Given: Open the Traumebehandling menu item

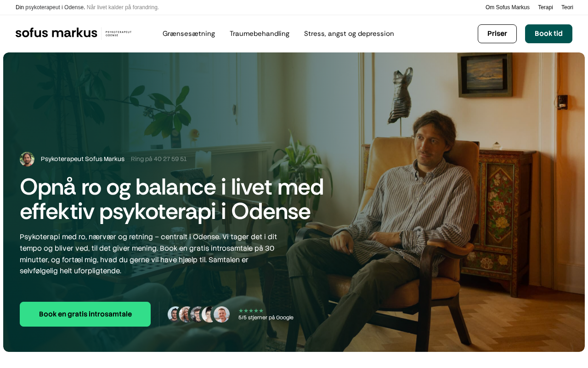Looking at the screenshot, I should pyautogui.click(x=260, y=34).
